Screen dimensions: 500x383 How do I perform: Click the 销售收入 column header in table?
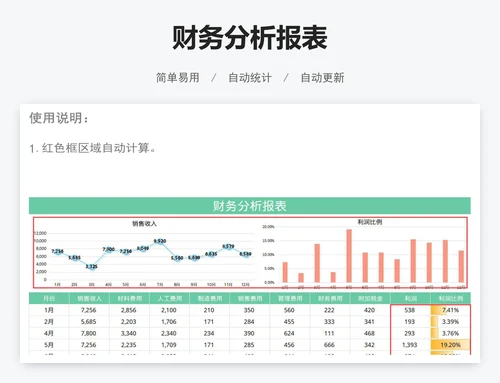point(89,298)
